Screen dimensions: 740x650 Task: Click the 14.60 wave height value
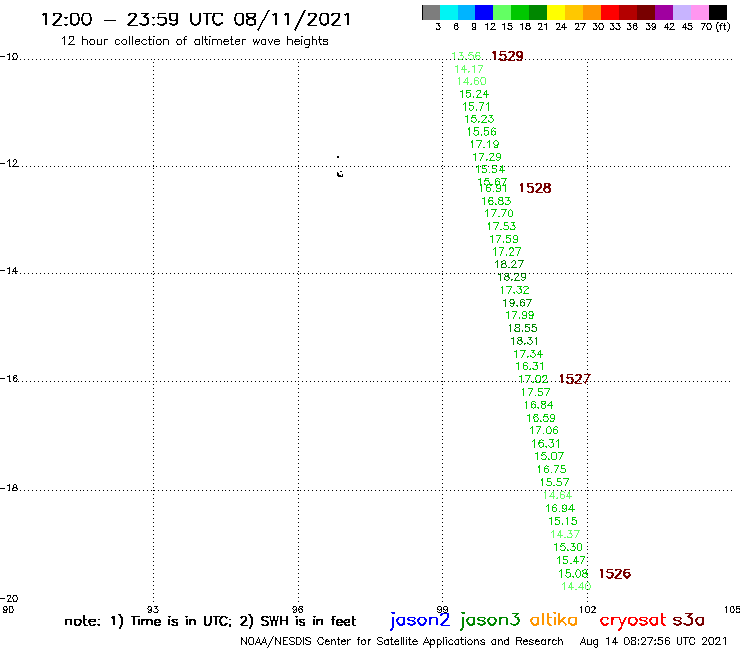click(471, 81)
